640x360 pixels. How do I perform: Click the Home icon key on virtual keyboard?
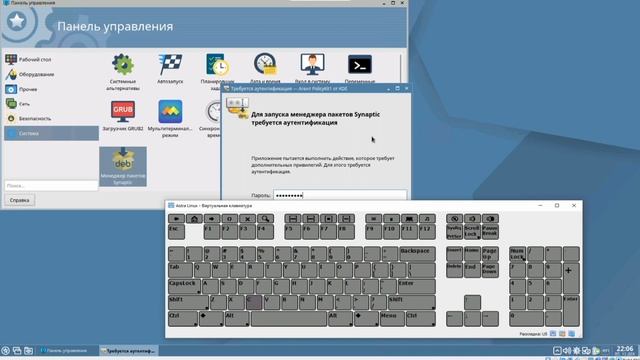tap(194, 219)
